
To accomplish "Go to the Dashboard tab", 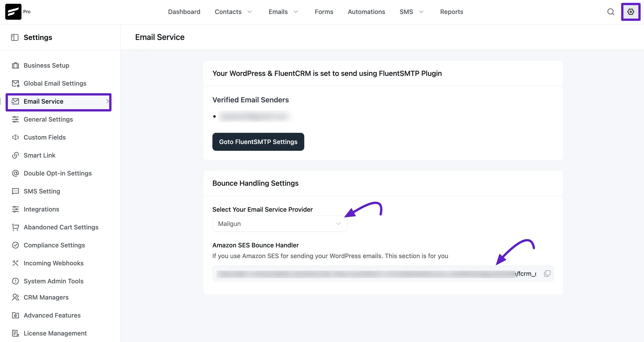I will (184, 12).
